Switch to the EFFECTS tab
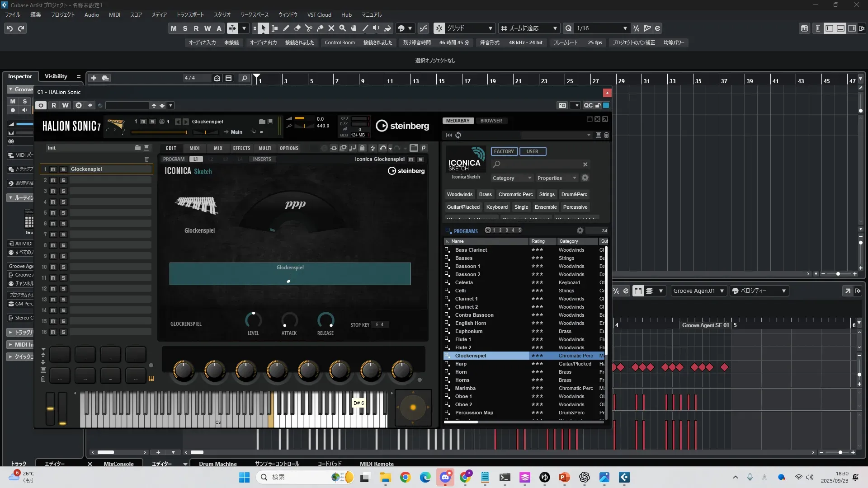The image size is (868, 488). pyautogui.click(x=241, y=148)
